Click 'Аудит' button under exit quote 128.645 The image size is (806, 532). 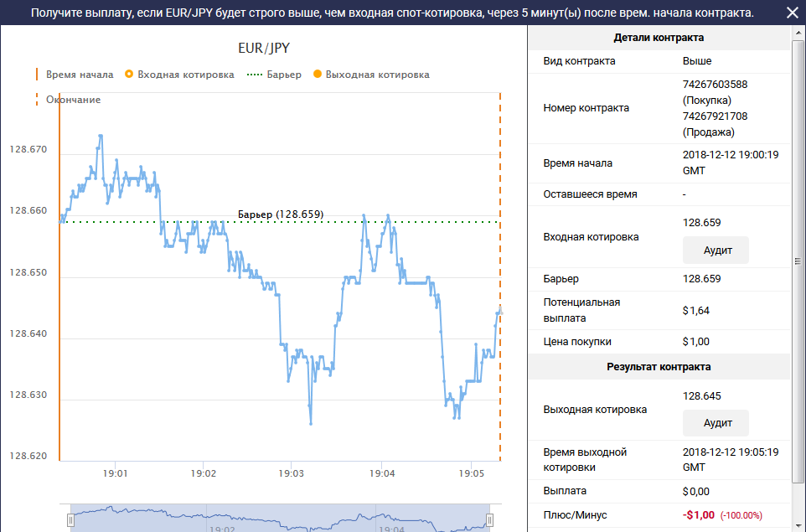(715, 423)
